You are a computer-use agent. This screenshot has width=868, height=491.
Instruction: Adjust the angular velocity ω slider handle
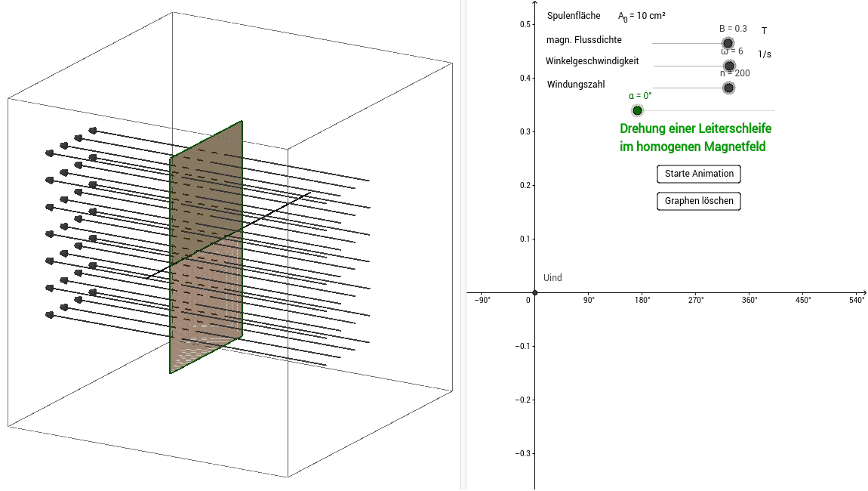[x=729, y=66]
